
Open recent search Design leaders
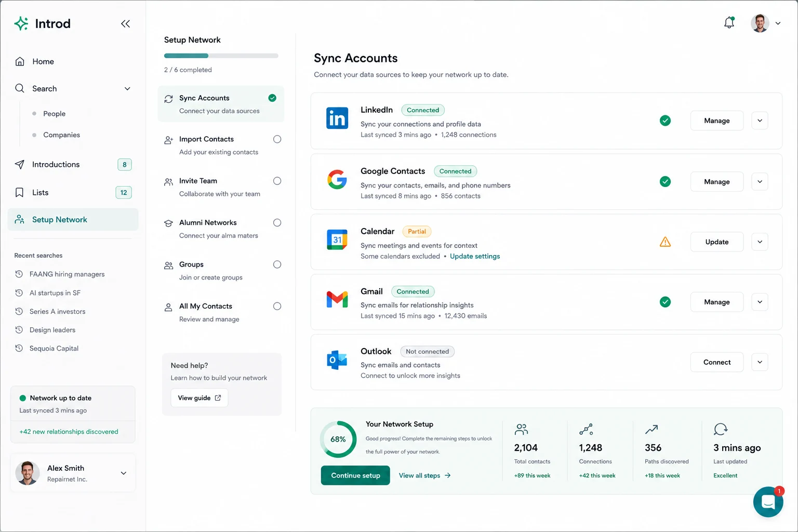click(x=52, y=330)
